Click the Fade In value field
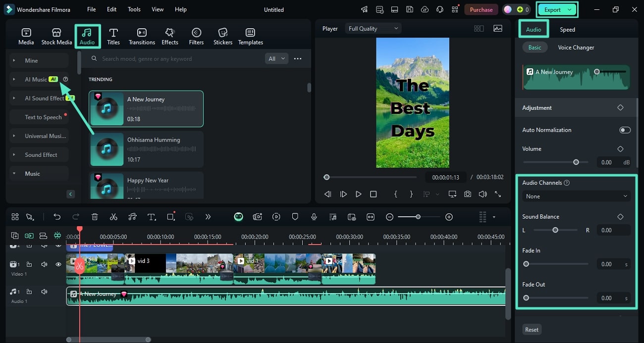Viewport: 644px width, 343px height. (x=613, y=264)
